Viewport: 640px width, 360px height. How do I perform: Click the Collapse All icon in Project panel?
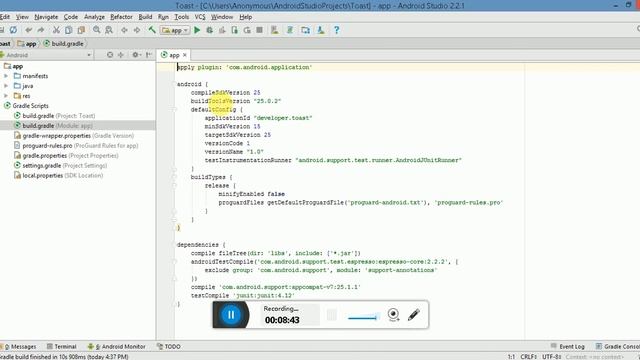[x=121, y=55]
